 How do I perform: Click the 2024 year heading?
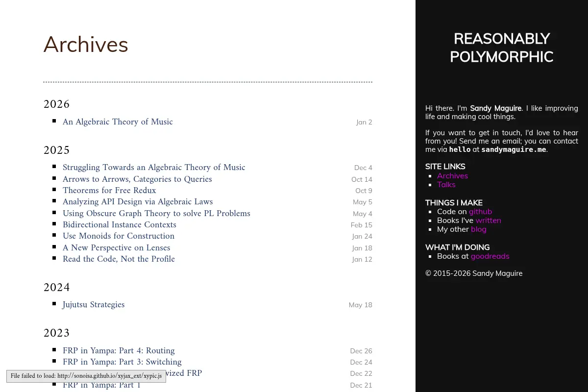(x=57, y=287)
